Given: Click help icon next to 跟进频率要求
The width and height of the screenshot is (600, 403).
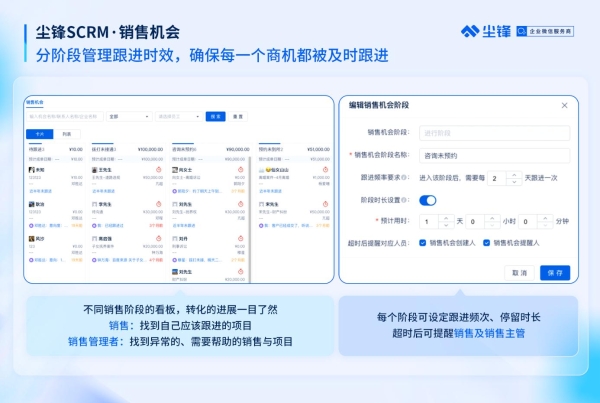Looking at the screenshot, I should 404,178.
